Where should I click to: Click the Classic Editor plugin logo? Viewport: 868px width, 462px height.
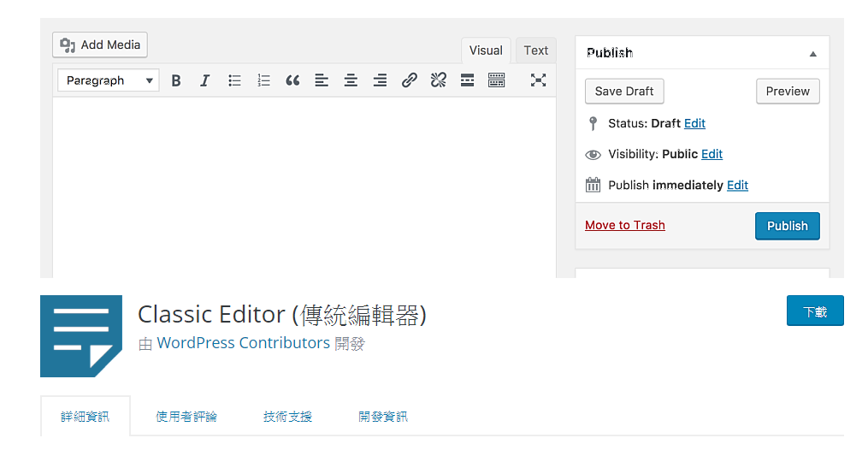pyautogui.click(x=81, y=336)
